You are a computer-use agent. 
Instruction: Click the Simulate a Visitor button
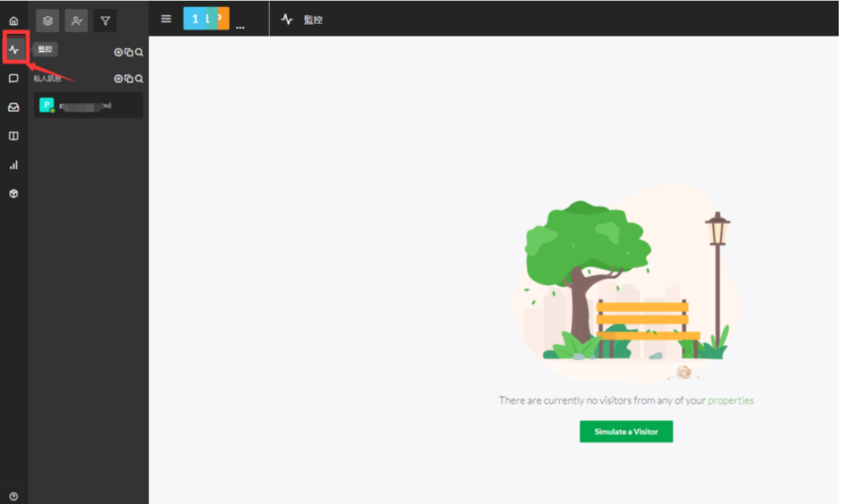(x=626, y=431)
